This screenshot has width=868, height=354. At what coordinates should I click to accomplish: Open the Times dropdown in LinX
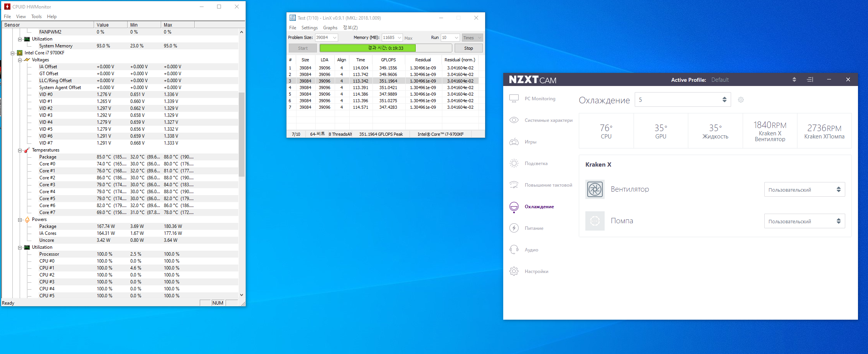472,37
